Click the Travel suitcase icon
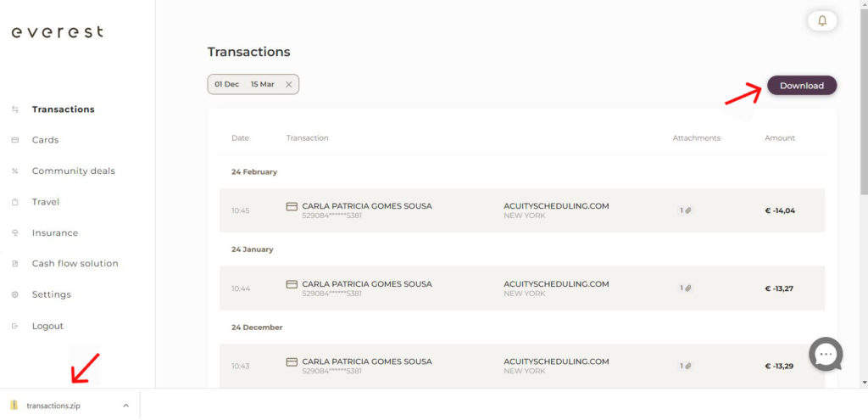Screen dimensions: 868x420 click(x=14, y=202)
